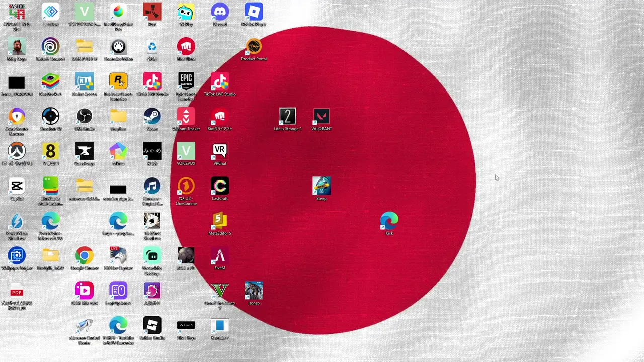Screen dimensions: 644x362
Task: Launch GOM Mix 2024 icon
Action: (x=84, y=291)
